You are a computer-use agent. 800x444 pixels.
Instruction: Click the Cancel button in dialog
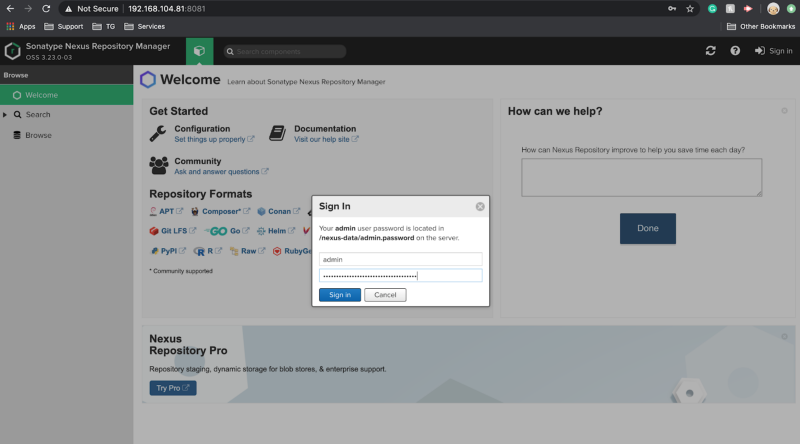[385, 295]
